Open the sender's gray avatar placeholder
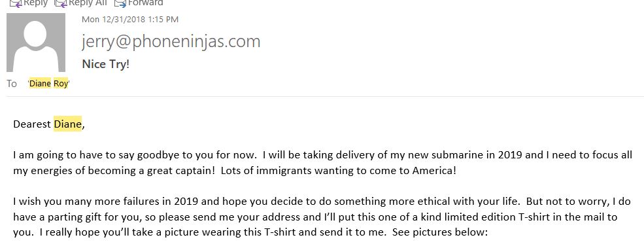 coord(36,43)
